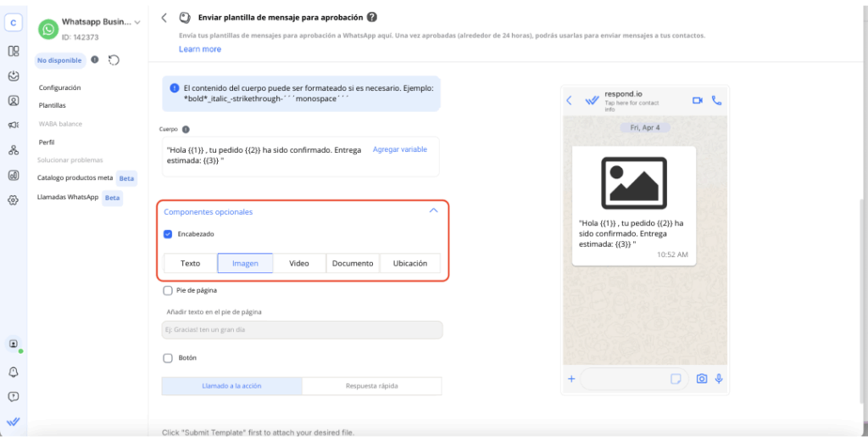Open the inbox messages icon in the sidebar
Screen dimensions: 868x442
pos(14,76)
